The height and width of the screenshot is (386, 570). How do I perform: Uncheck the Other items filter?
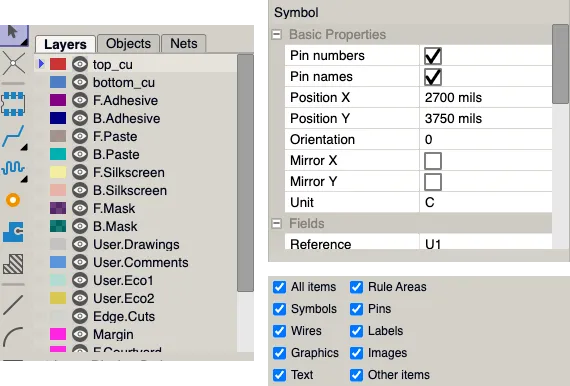(x=356, y=375)
